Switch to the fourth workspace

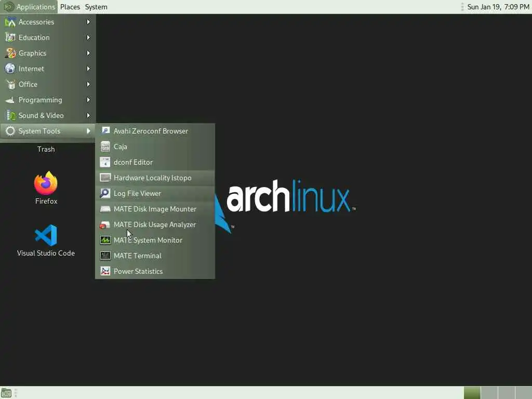[x=523, y=393]
